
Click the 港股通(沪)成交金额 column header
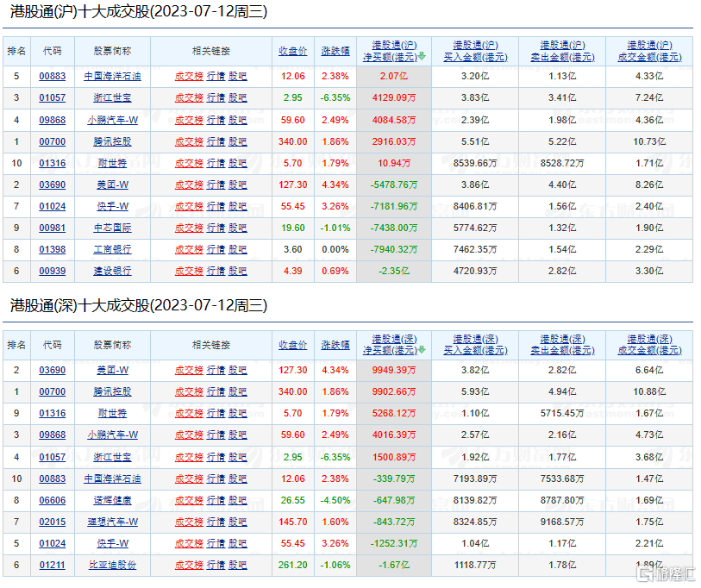pos(649,52)
